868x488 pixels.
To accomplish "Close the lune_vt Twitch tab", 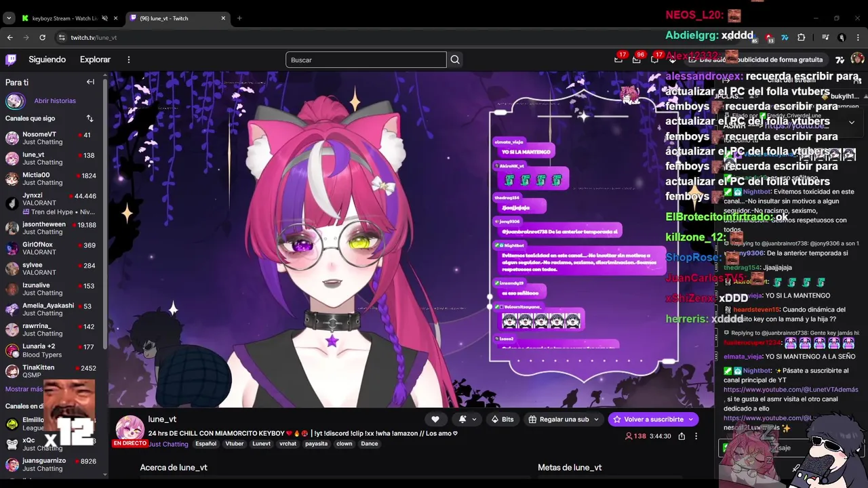I will pyautogui.click(x=223, y=18).
